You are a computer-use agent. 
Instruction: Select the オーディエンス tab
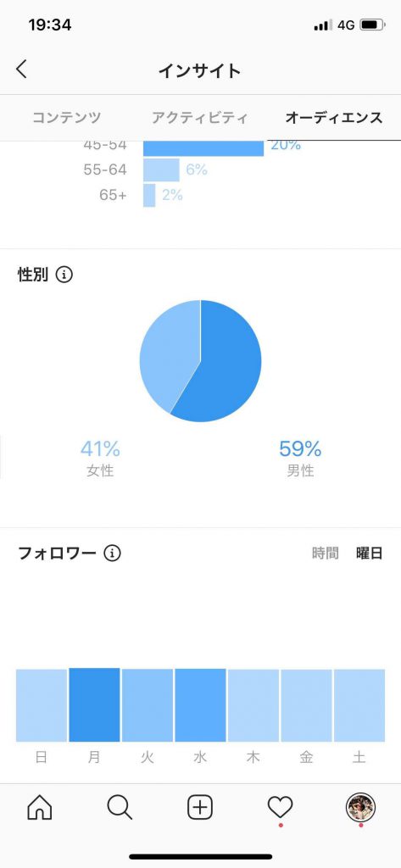tap(333, 117)
